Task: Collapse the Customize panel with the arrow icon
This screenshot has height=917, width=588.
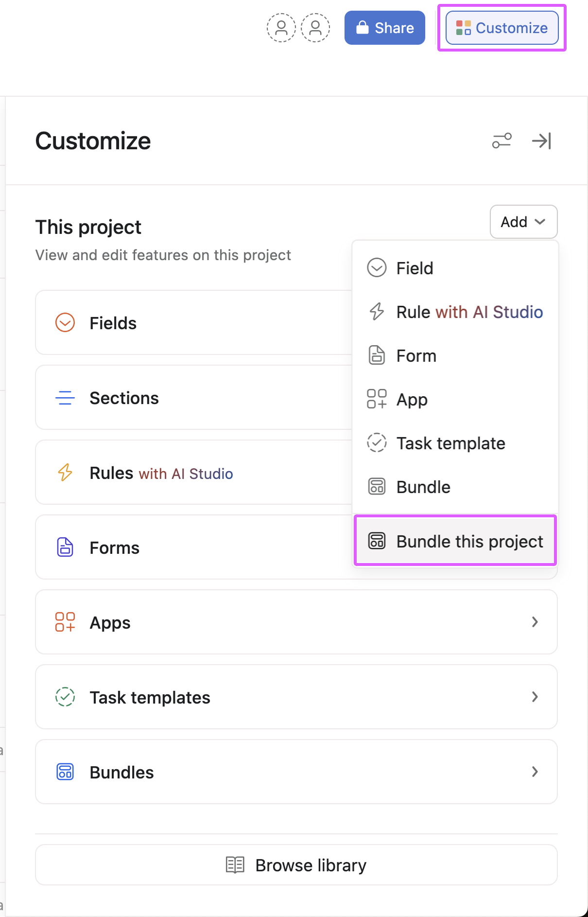Action: click(541, 141)
